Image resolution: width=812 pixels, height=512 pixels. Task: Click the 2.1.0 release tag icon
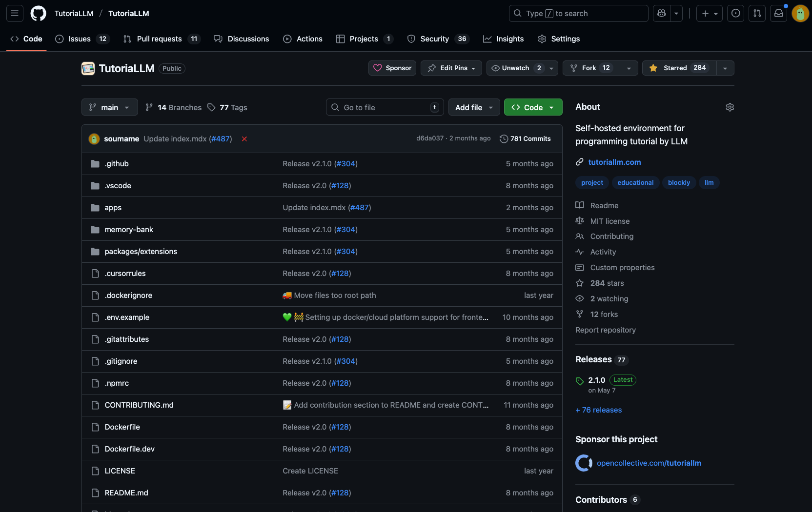coord(580,381)
